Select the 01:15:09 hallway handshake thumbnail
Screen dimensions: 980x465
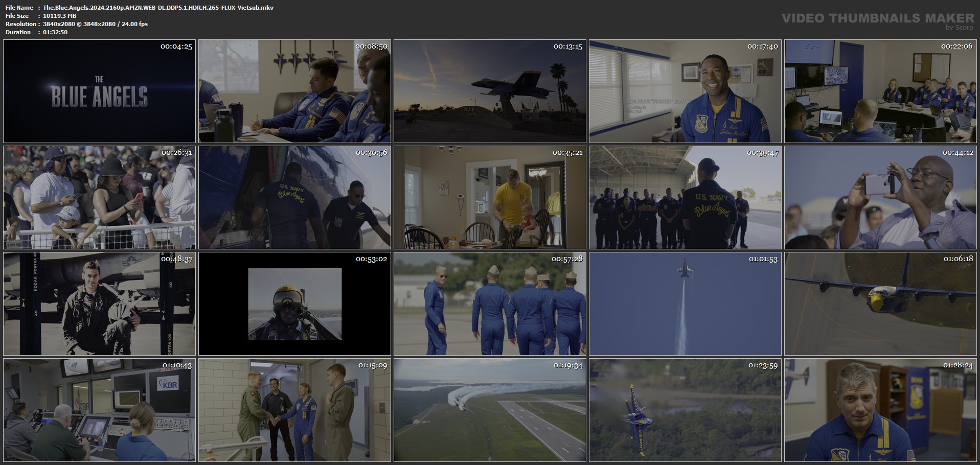pos(294,410)
